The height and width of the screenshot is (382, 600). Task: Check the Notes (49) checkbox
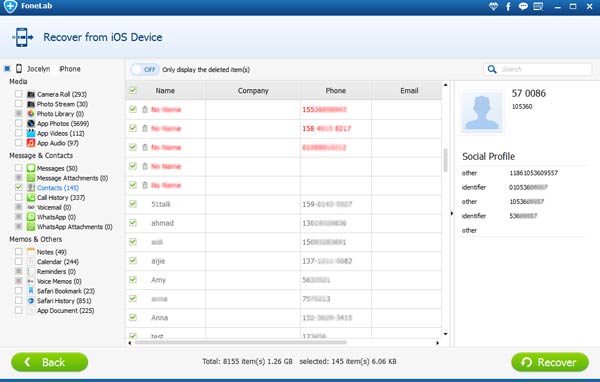[18, 251]
